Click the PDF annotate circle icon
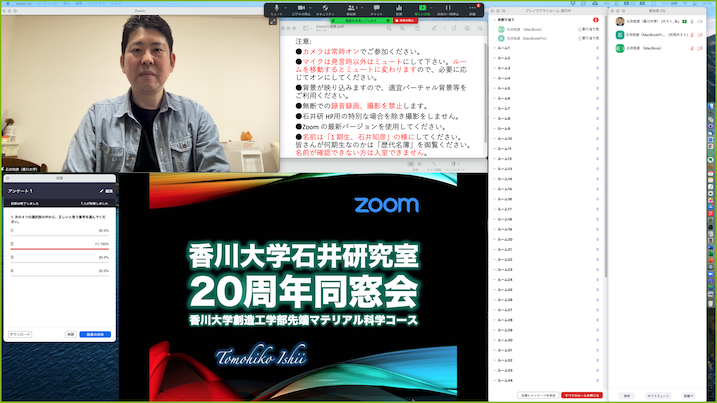The image size is (717, 403). 467,28
